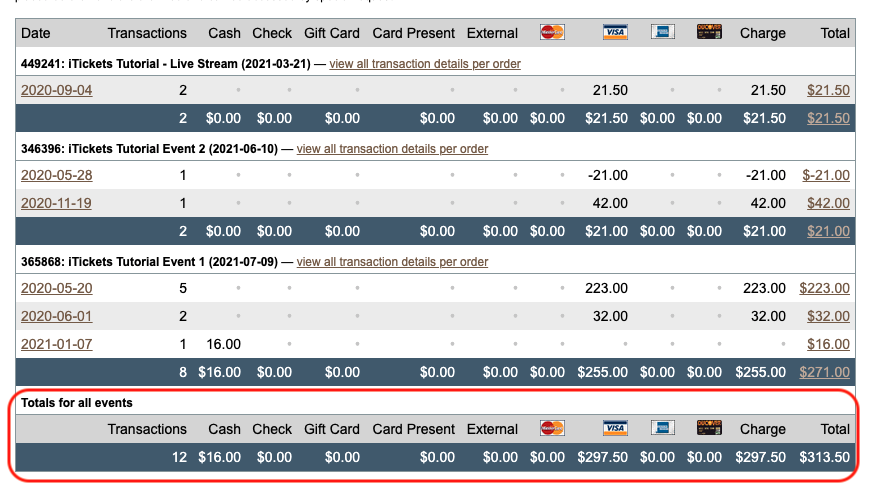Image resolution: width=869 pixels, height=500 pixels.
Task: Click the 365868 iTickets Tutorial Event 1 title
Action: click(x=150, y=262)
